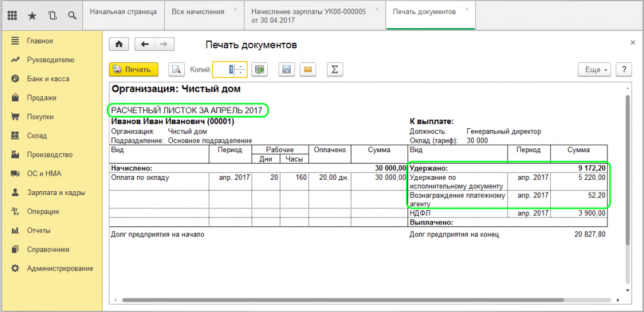Open the history icon in top bar
This screenshot has height=312, width=644.
(52, 16)
